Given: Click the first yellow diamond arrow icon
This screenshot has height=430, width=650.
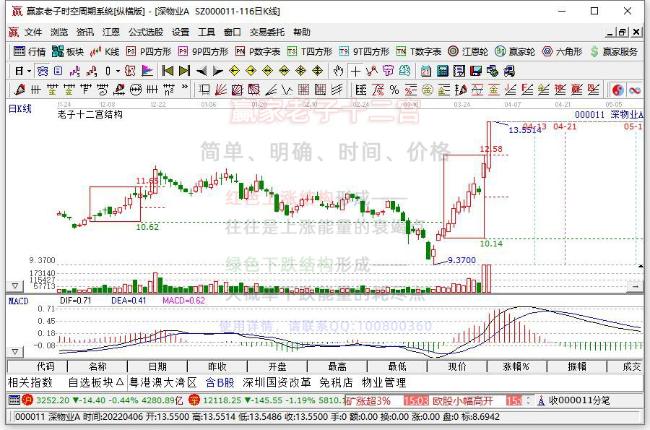Looking at the screenshot, I should [235, 71].
